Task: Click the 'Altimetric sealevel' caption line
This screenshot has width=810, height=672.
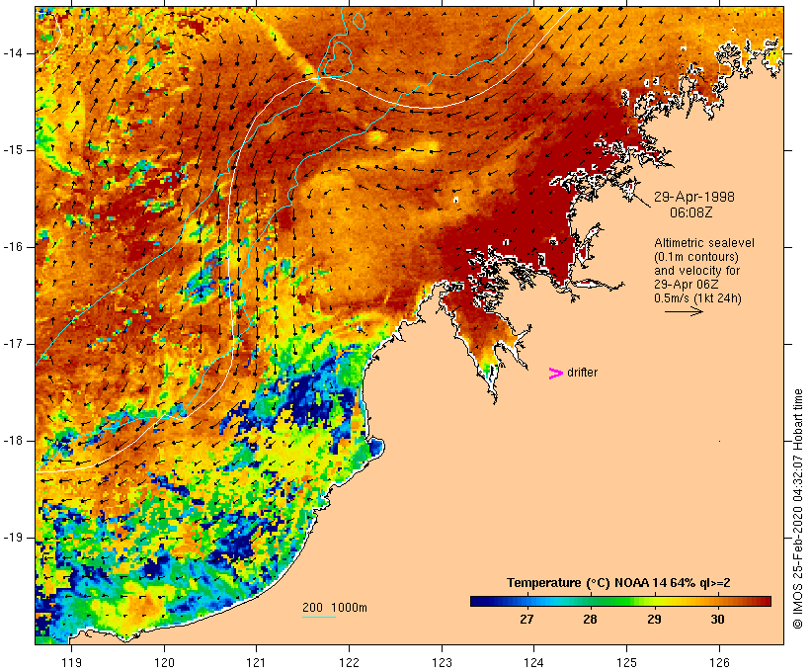Action: (704, 242)
